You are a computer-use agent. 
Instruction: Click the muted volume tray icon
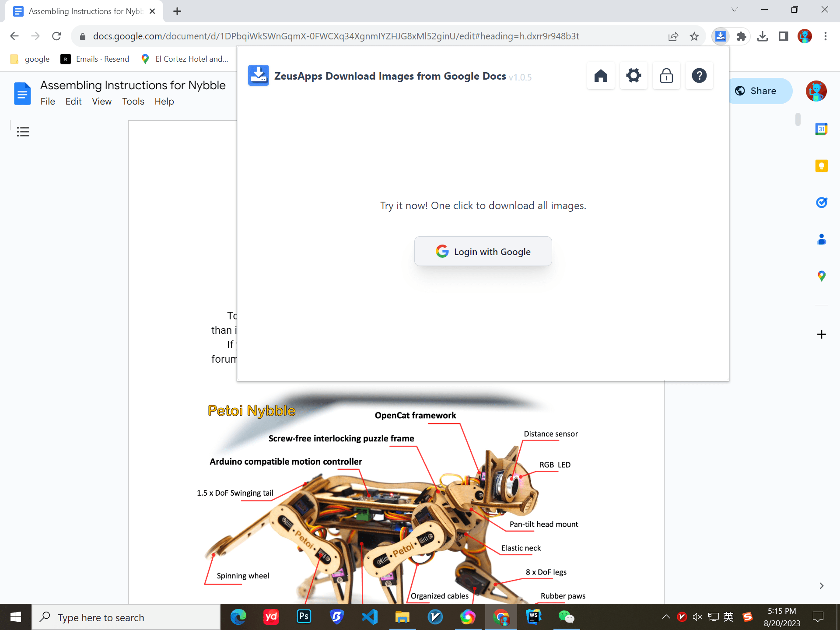pos(697,617)
